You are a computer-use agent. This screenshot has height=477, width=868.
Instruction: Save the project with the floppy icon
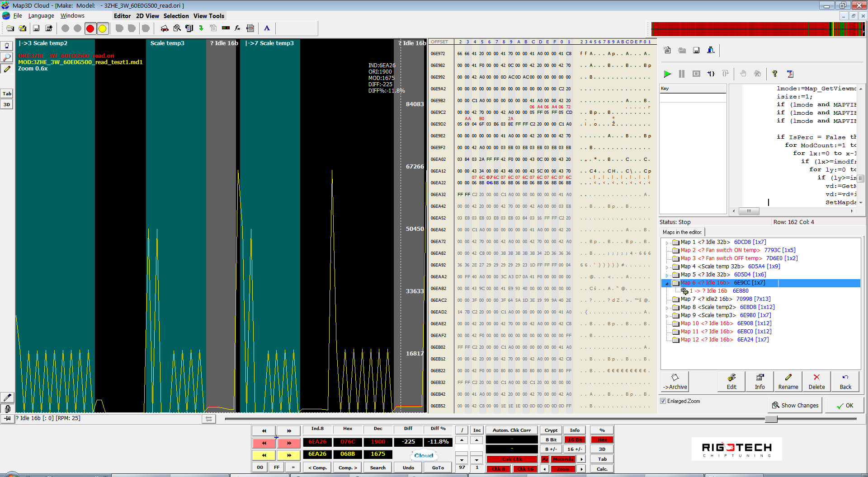36,28
